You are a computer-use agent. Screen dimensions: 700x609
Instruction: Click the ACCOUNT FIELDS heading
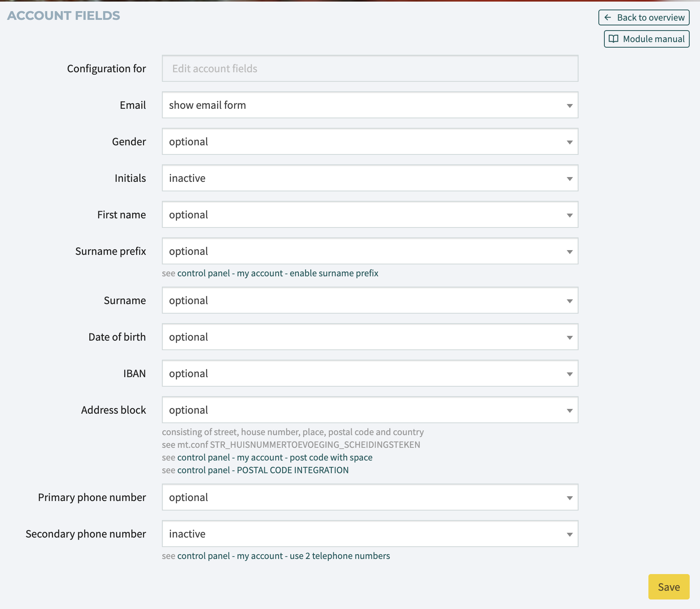pos(63,15)
